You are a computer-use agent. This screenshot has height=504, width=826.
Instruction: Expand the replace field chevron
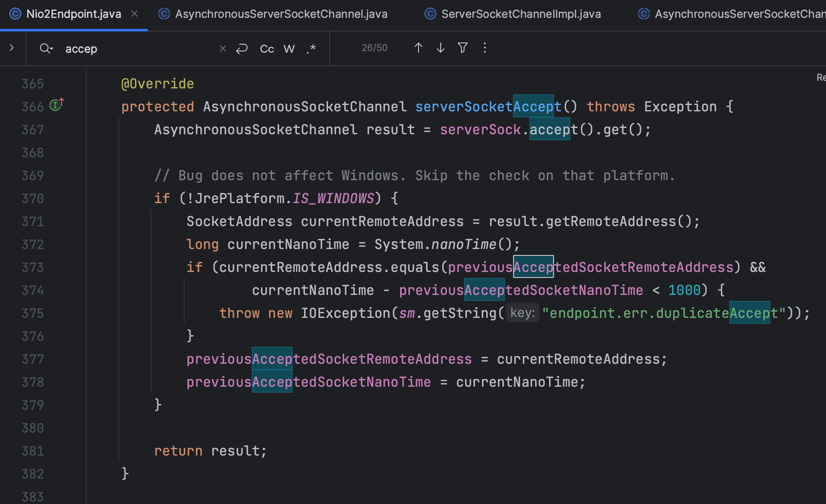[12, 48]
